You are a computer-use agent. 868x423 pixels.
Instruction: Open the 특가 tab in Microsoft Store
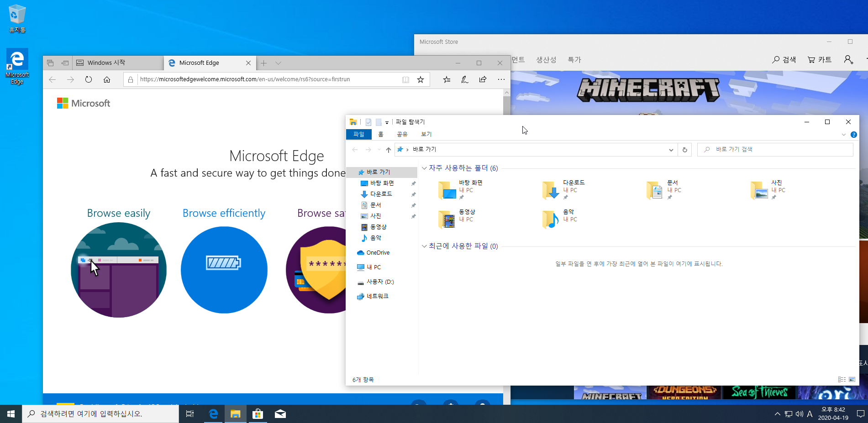574,60
